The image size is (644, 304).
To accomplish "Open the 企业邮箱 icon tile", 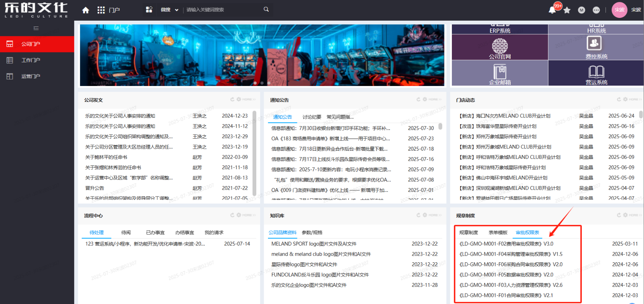I will click(500, 72).
